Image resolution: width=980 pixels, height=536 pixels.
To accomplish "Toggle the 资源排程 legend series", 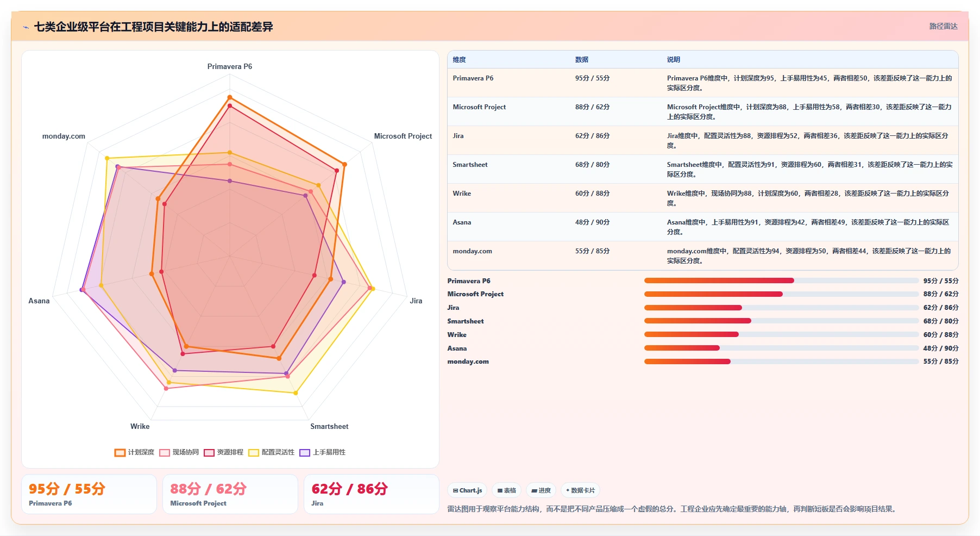I will click(x=224, y=452).
